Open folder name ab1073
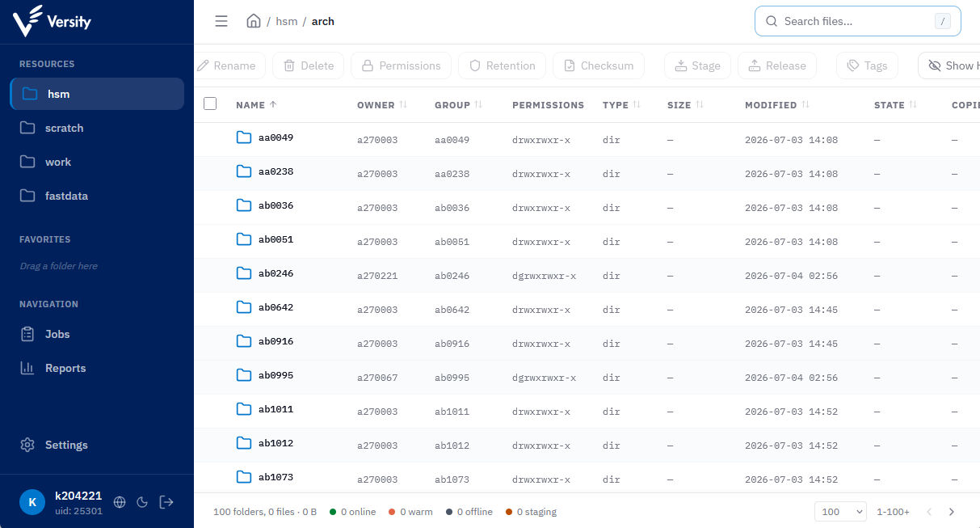Viewport: 980px width, 528px height. [275, 478]
